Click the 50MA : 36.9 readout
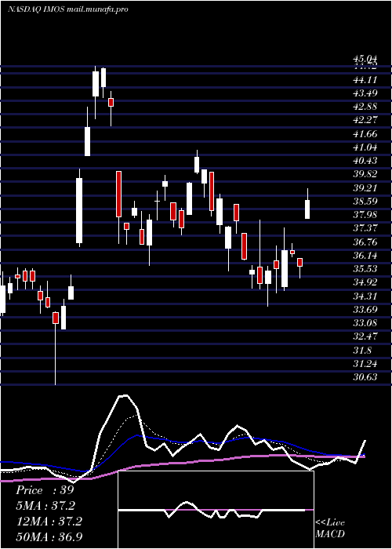The image size is (392, 549). 49,537
